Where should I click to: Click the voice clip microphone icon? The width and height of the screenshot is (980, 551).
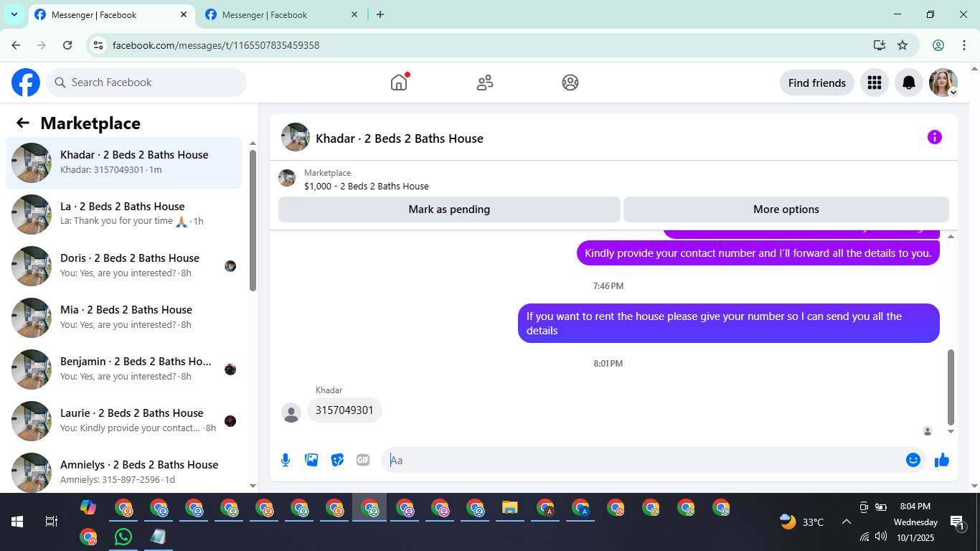(x=286, y=460)
